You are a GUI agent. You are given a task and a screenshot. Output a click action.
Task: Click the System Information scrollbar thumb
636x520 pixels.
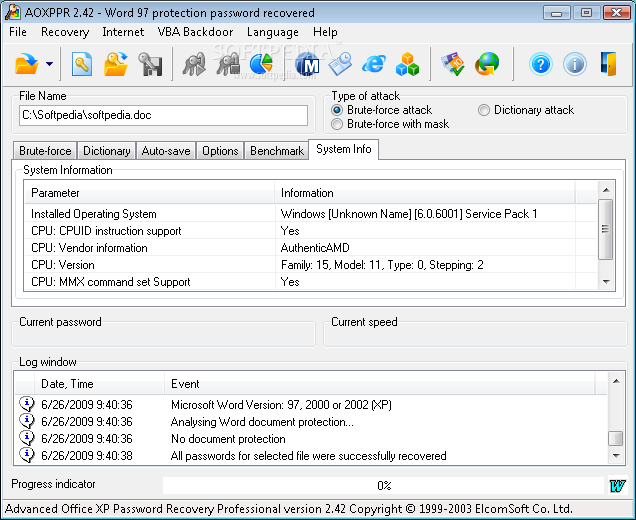click(x=606, y=229)
